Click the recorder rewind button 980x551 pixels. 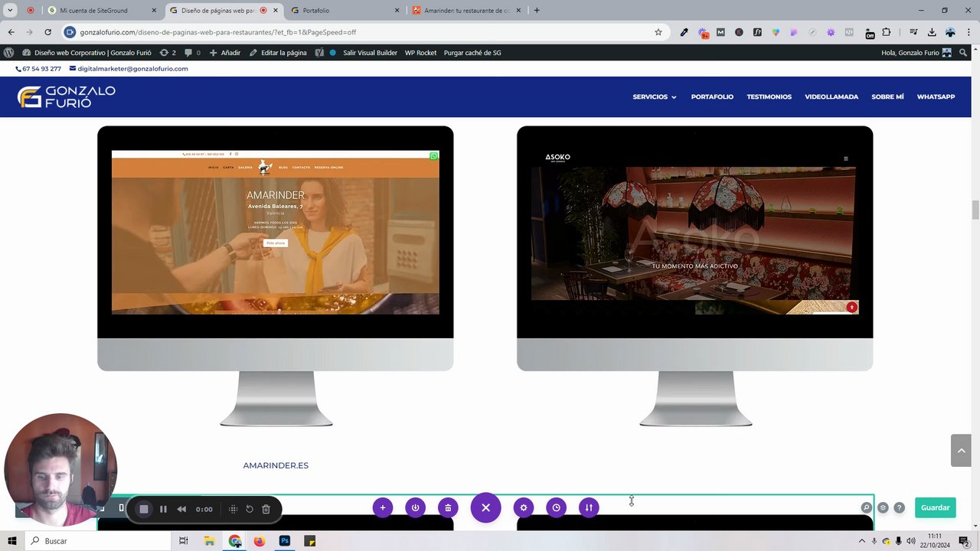tap(181, 509)
